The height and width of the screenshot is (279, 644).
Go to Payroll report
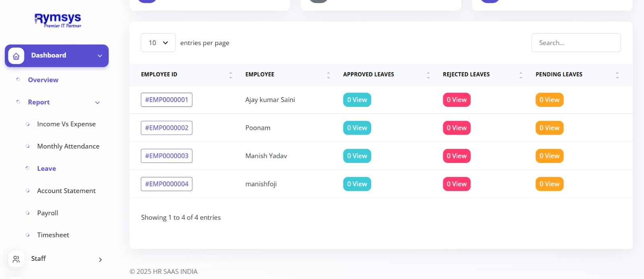[x=47, y=213]
